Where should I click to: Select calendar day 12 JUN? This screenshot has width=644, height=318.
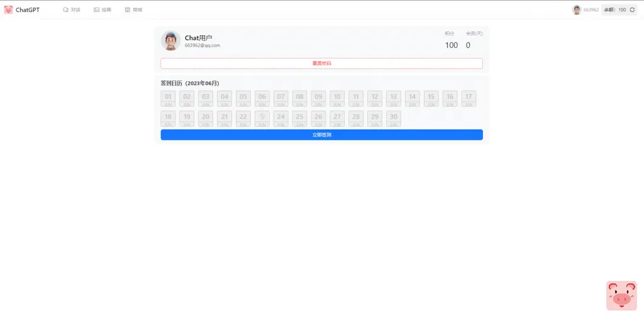point(375,99)
